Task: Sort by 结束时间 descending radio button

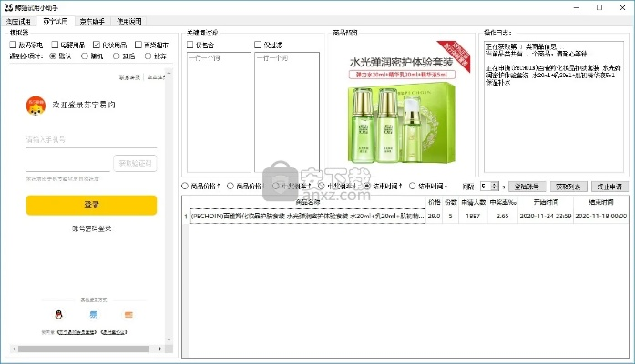Action: [413, 186]
